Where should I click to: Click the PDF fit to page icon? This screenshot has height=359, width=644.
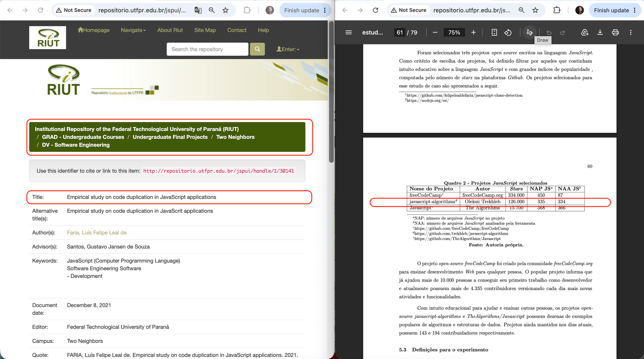[494, 33]
